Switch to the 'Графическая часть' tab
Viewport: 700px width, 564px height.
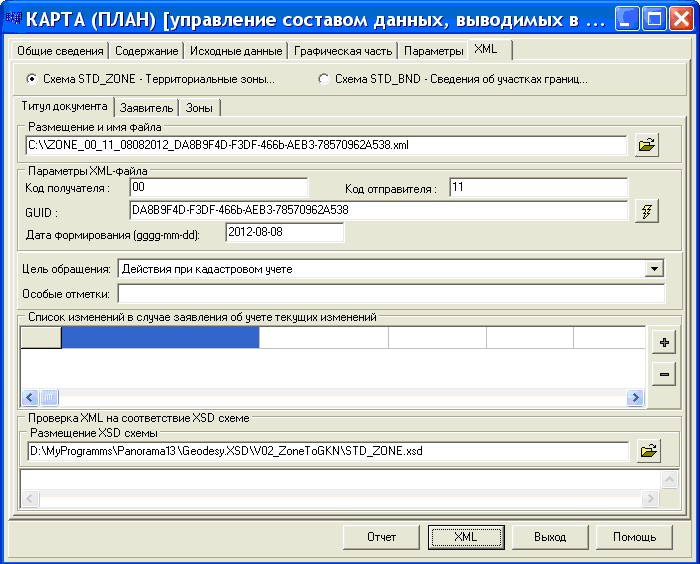[341, 50]
